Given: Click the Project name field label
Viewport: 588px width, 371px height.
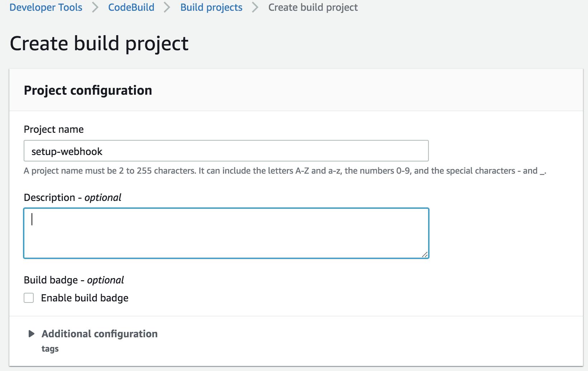Looking at the screenshot, I should click(53, 129).
